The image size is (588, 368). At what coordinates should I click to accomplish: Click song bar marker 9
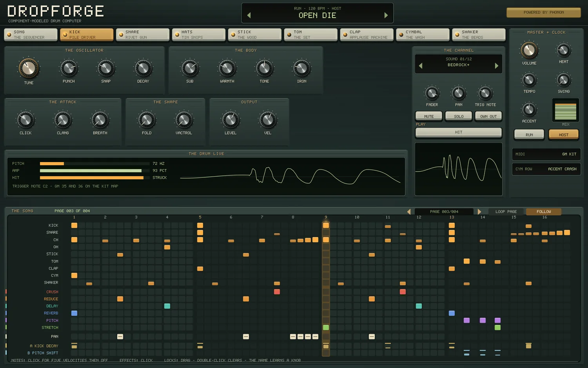326,217
